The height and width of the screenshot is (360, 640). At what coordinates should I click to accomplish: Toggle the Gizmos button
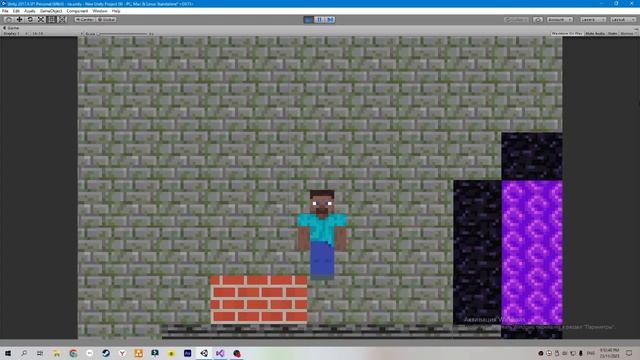(628, 33)
